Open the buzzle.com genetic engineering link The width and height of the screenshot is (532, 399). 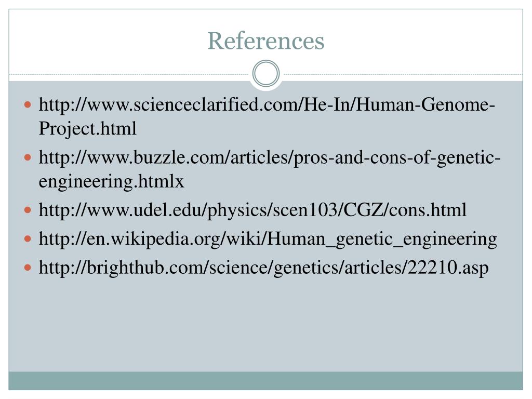(x=270, y=169)
